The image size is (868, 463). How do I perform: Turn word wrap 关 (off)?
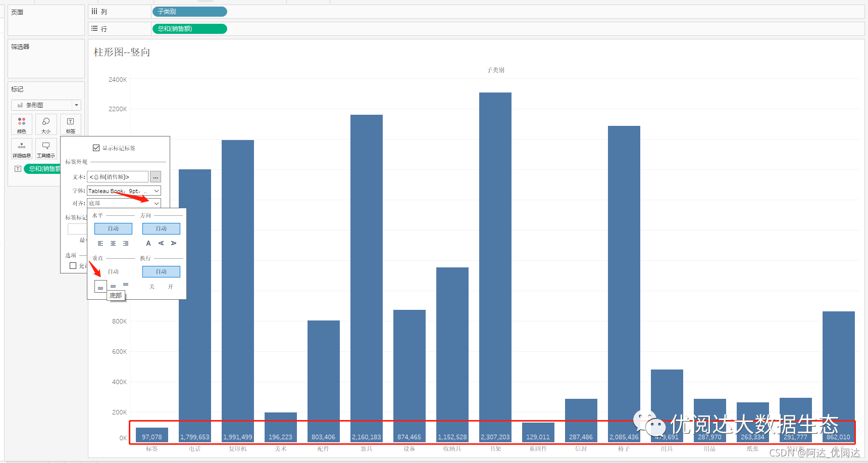pos(151,287)
